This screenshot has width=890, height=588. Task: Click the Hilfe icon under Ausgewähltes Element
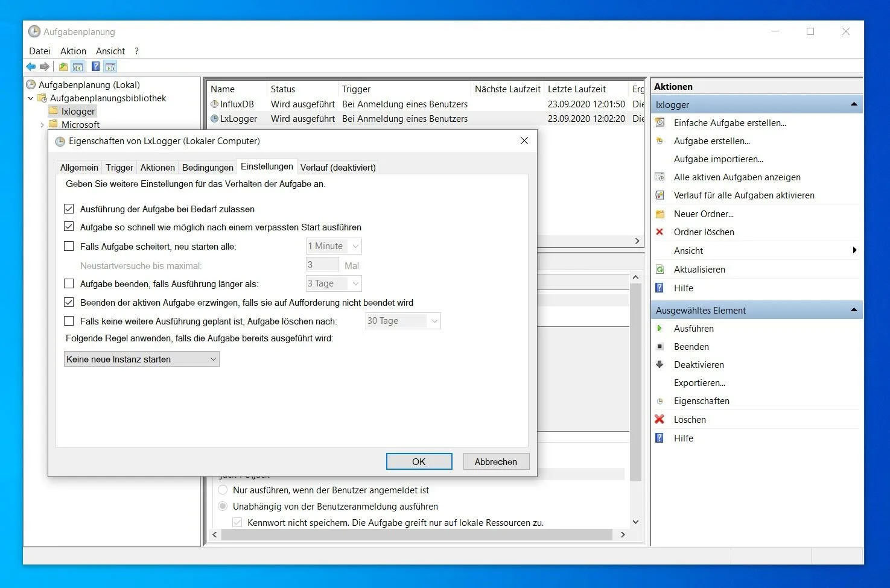pos(660,438)
